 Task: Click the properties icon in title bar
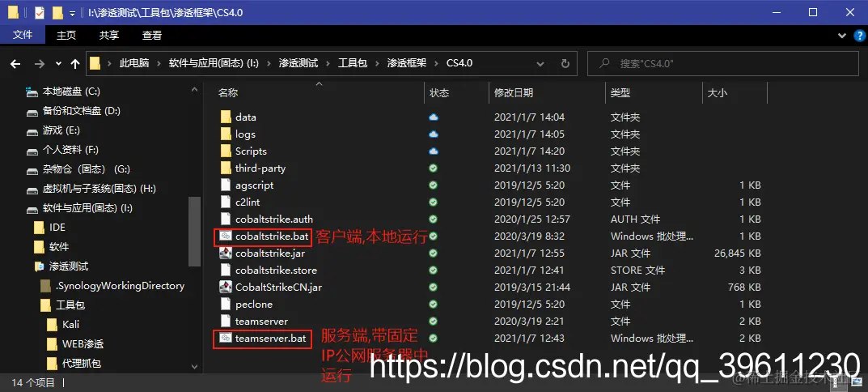(40, 12)
